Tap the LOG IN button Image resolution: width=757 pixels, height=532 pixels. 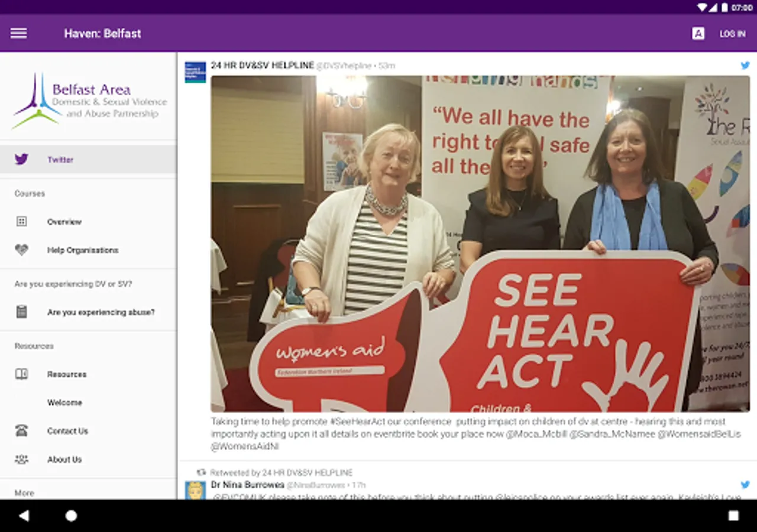coord(732,34)
